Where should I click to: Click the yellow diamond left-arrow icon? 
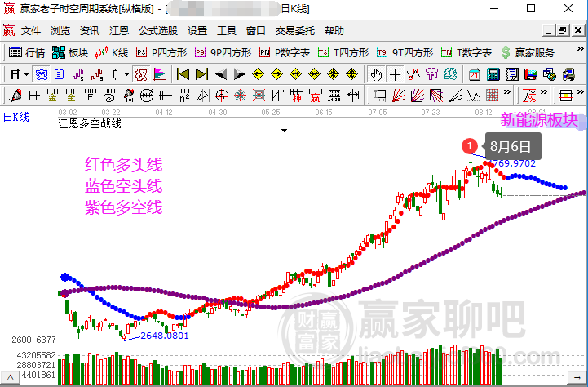tap(258, 74)
